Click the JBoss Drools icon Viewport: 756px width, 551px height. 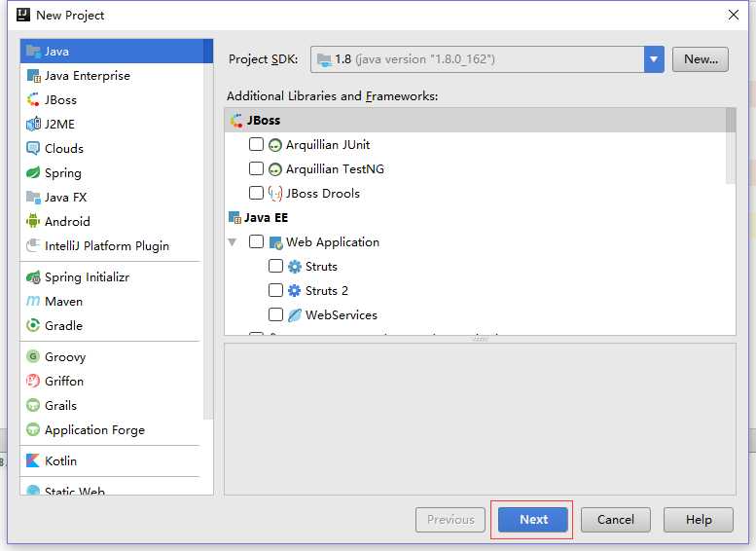(x=274, y=194)
